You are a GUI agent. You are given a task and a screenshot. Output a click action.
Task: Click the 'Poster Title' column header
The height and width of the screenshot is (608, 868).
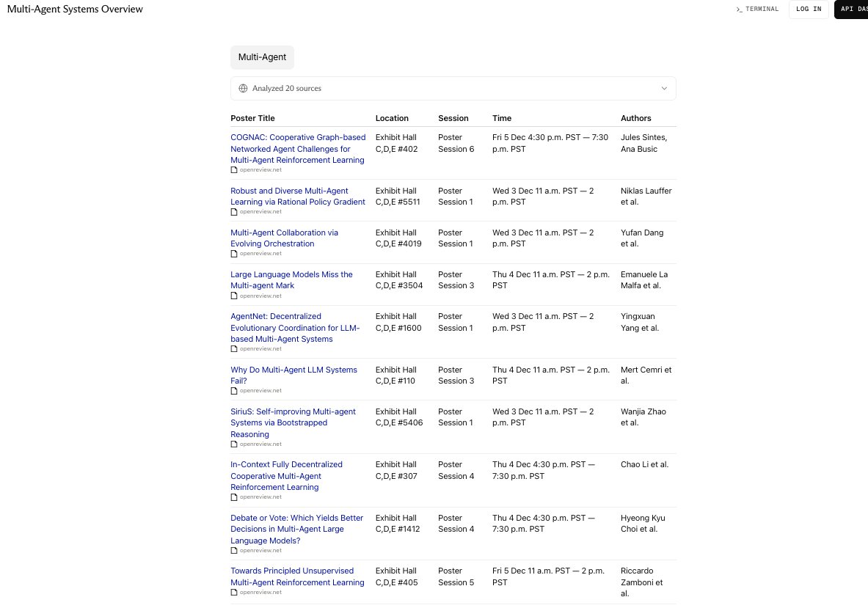[x=252, y=118]
